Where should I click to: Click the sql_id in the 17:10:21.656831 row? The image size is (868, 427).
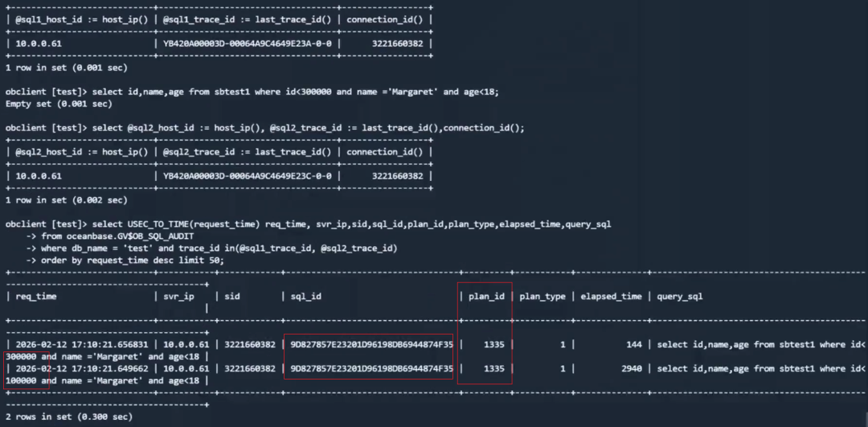371,344
